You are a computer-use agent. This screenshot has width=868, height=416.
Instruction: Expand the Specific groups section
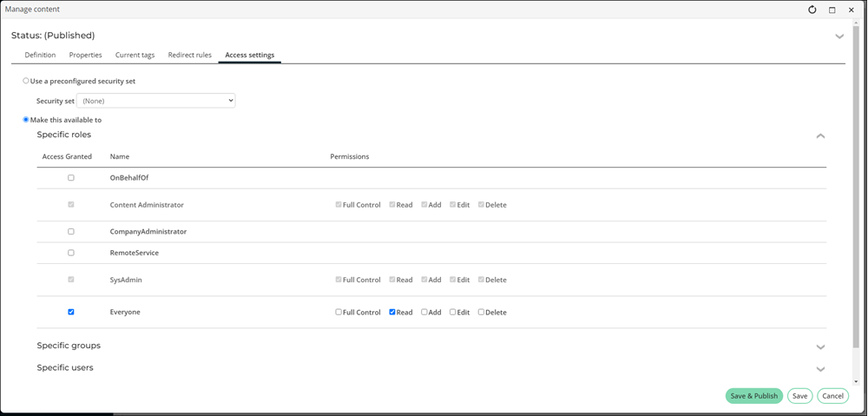[820, 347]
